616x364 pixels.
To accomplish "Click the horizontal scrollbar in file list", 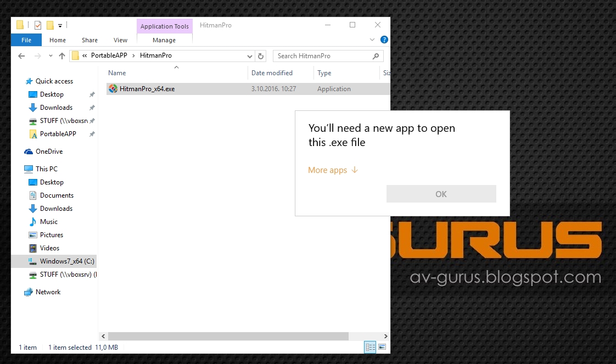I will point(228,336).
